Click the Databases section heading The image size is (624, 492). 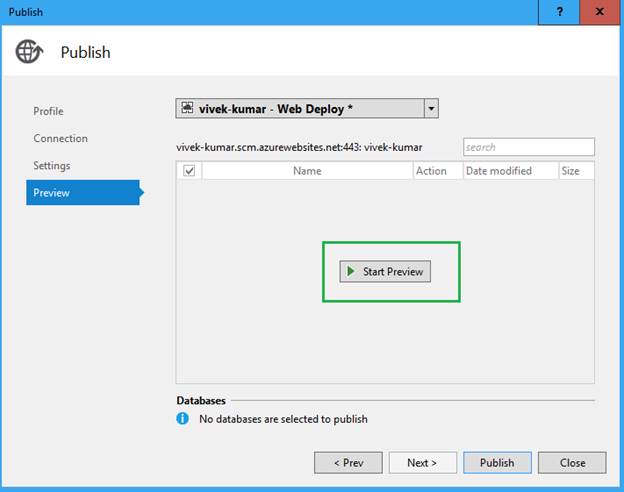point(201,400)
